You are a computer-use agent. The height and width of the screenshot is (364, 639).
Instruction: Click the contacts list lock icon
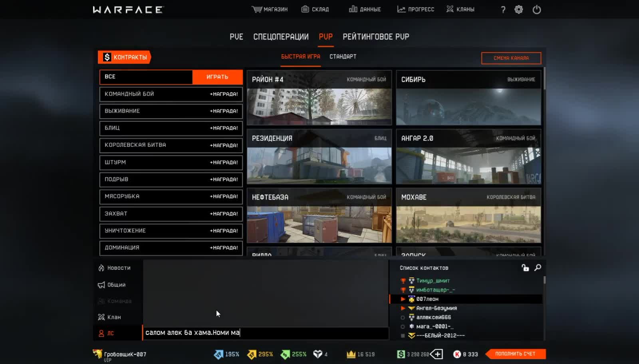(525, 267)
